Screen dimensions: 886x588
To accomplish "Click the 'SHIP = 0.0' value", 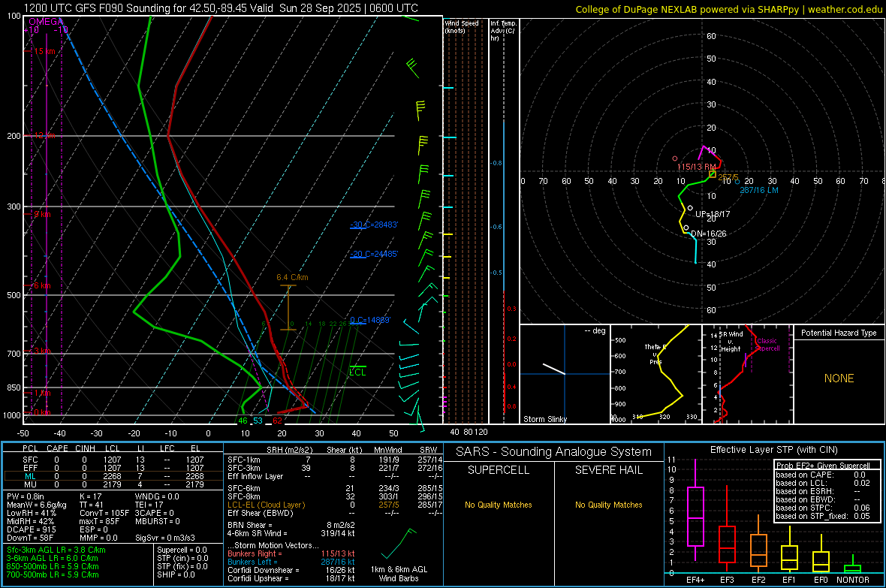I will point(176,574).
